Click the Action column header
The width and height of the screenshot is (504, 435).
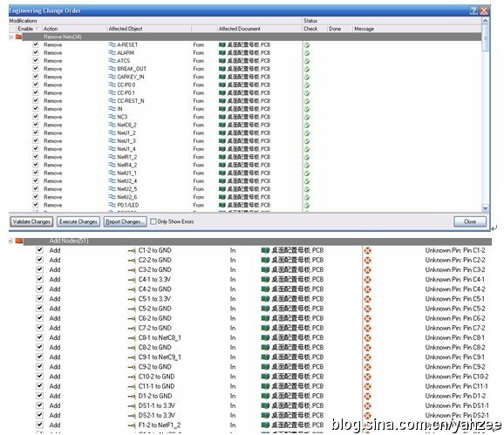(51, 29)
